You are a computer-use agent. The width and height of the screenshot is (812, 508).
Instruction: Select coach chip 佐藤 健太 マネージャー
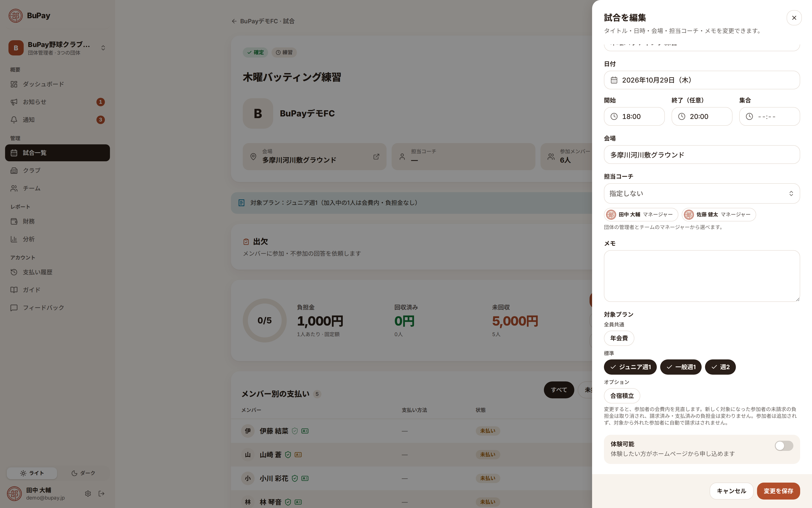719,215
